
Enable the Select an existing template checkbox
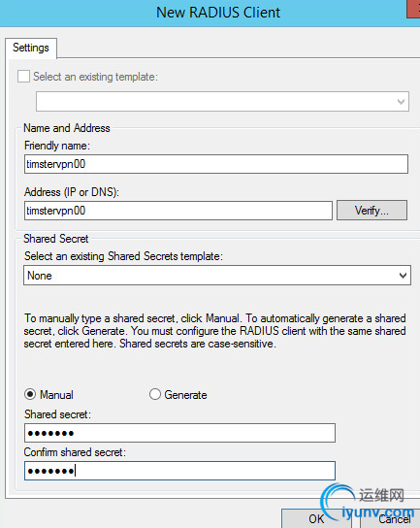click(23, 77)
